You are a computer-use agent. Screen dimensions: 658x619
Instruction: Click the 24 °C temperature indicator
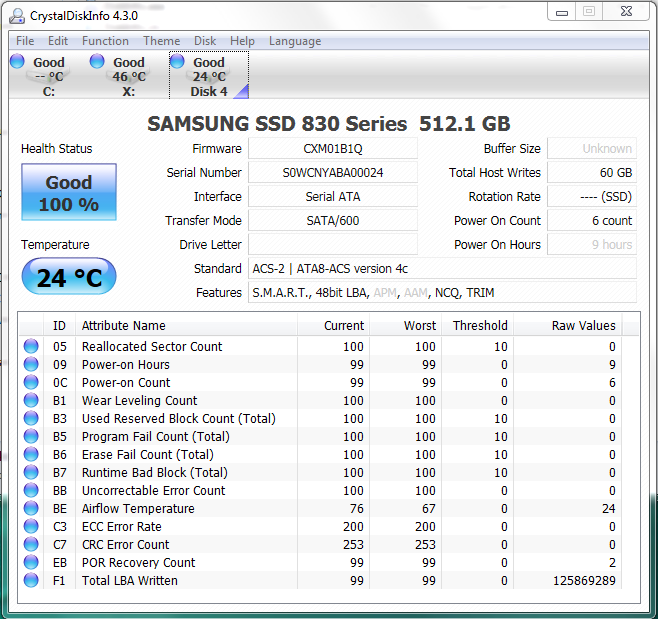69,277
